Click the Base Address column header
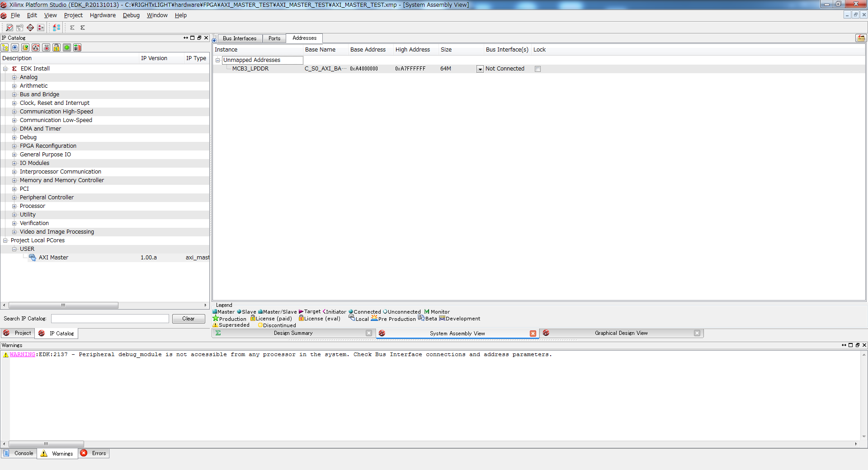The image size is (868, 470). tap(368, 50)
